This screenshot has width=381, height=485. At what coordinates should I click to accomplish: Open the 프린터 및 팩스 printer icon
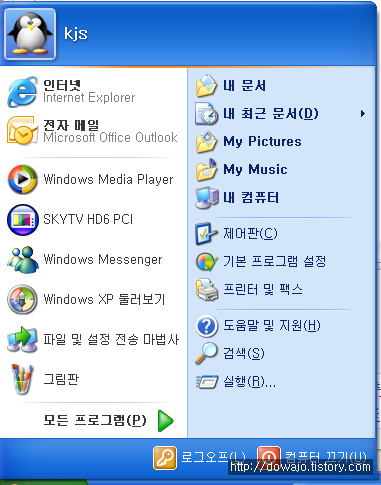coord(207,290)
